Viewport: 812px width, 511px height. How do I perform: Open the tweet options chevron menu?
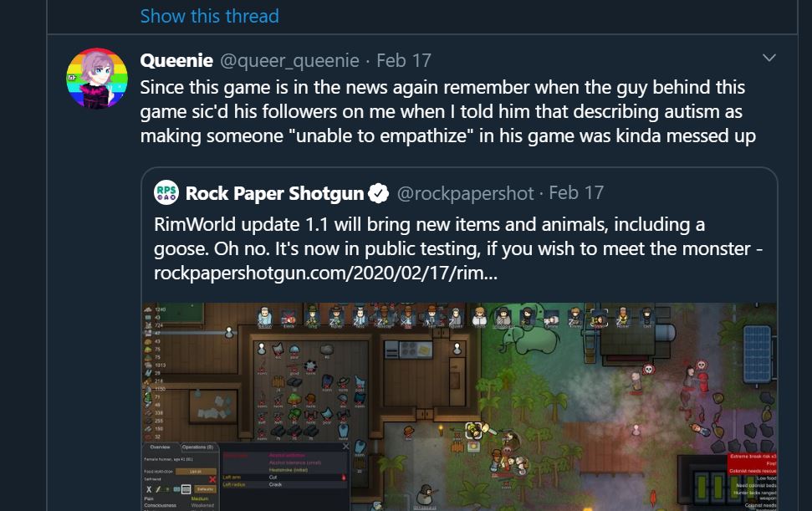pos(769,58)
